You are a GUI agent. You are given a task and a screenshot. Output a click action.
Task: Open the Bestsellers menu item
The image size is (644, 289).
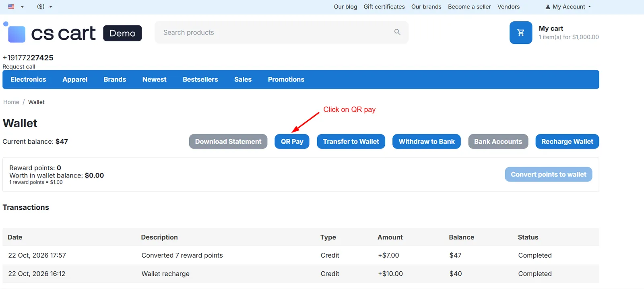tap(200, 79)
